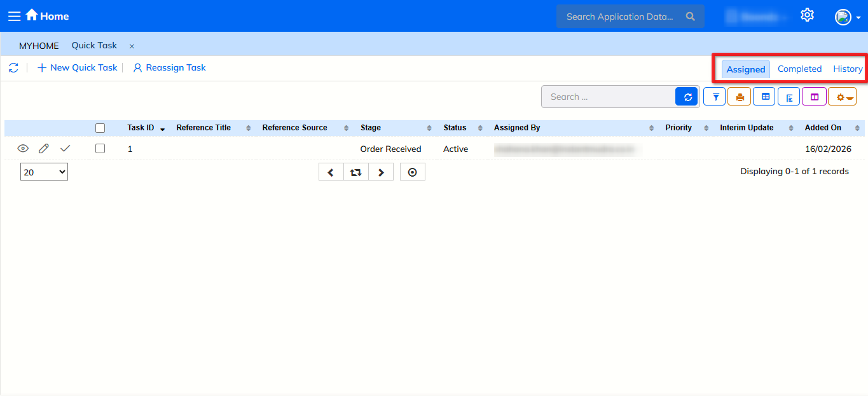Close the Quick Task tab

pos(132,46)
